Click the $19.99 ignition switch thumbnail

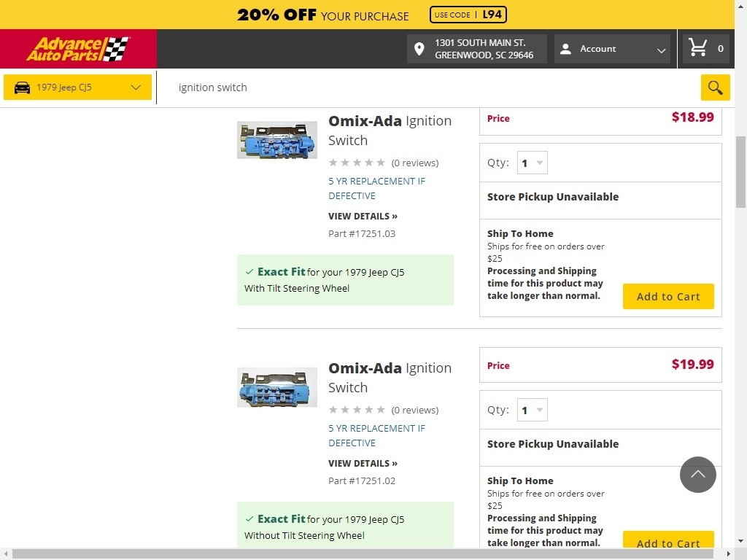[277, 386]
